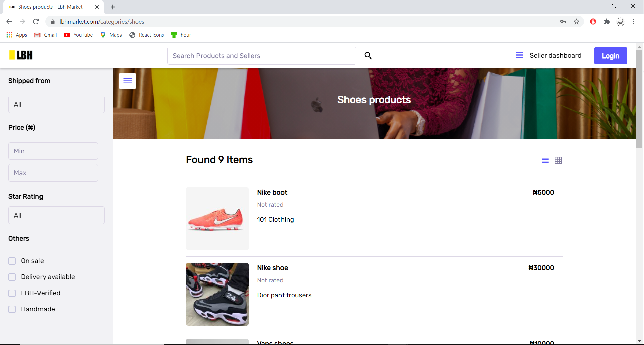Open the hamburger menu on banner
The image size is (644, 345).
(128, 81)
